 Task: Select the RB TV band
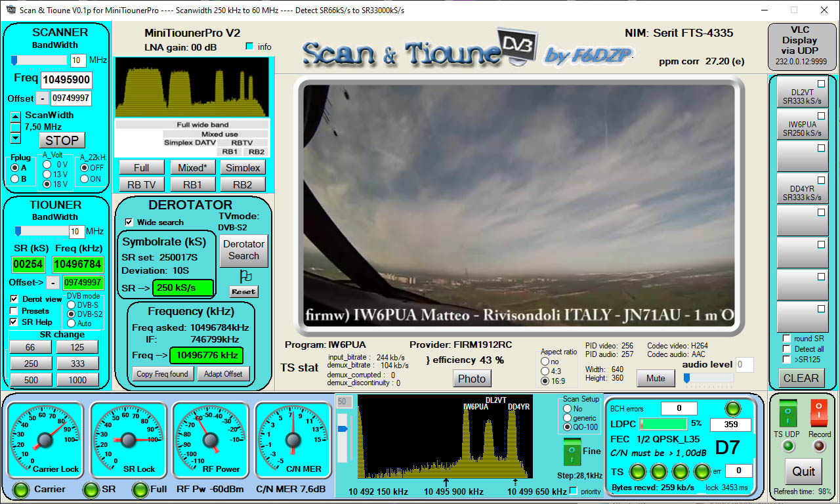[141, 185]
